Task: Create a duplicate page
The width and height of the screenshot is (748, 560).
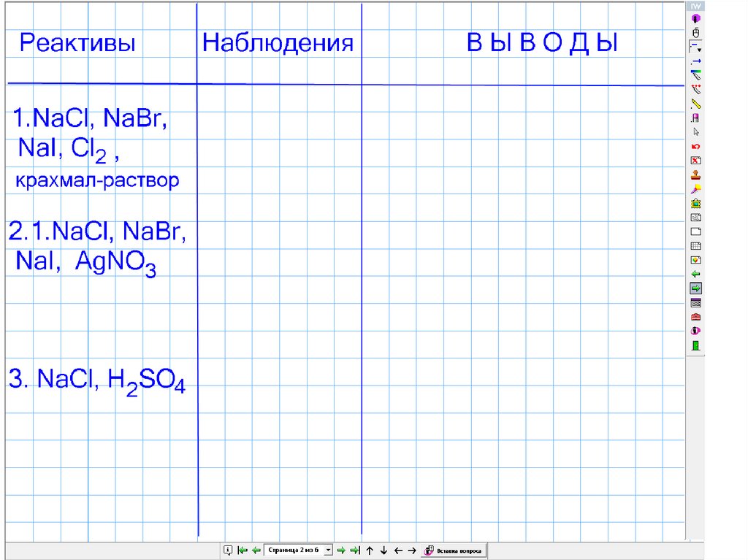Action: coord(695,218)
